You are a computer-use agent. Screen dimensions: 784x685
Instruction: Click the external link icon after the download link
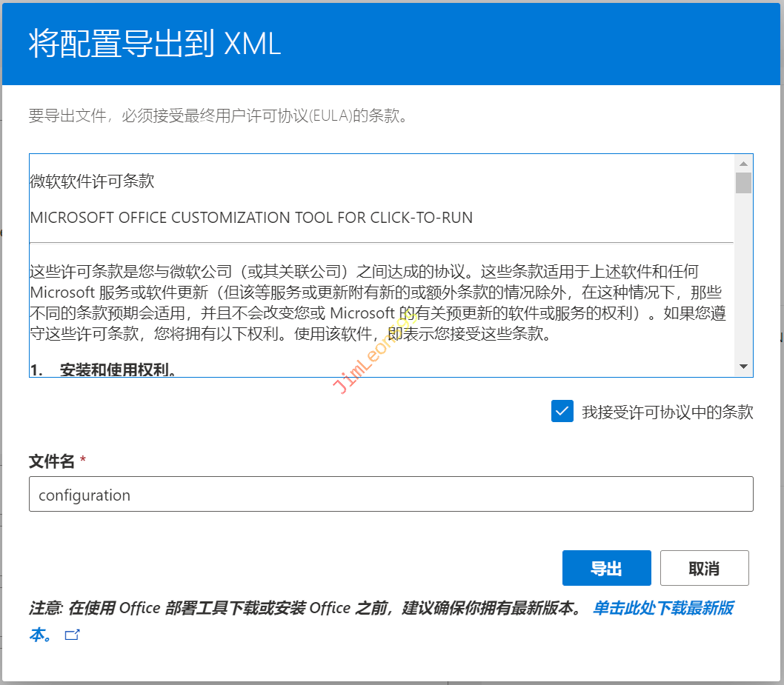coord(73,635)
